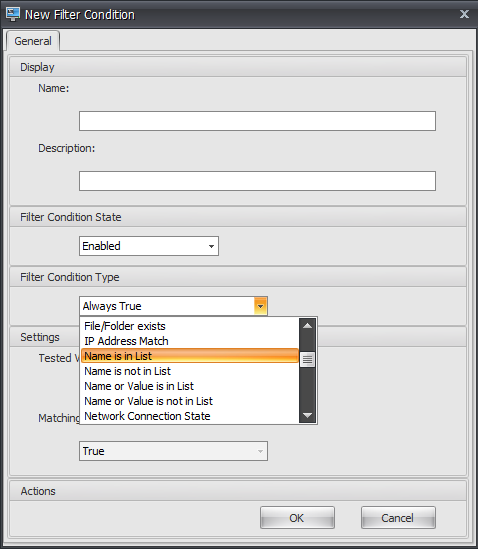
Task: Click the list scrollbar up arrow
Action: [307, 326]
